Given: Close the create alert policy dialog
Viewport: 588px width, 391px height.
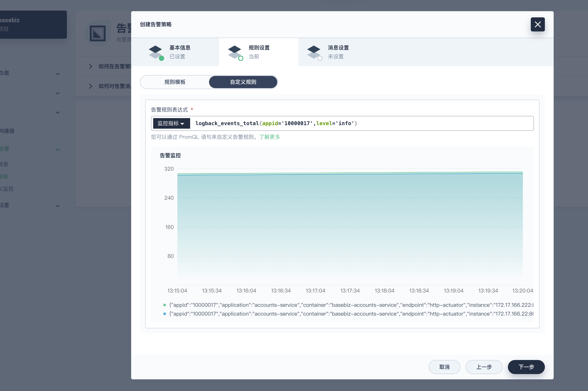Looking at the screenshot, I should (x=537, y=24).
